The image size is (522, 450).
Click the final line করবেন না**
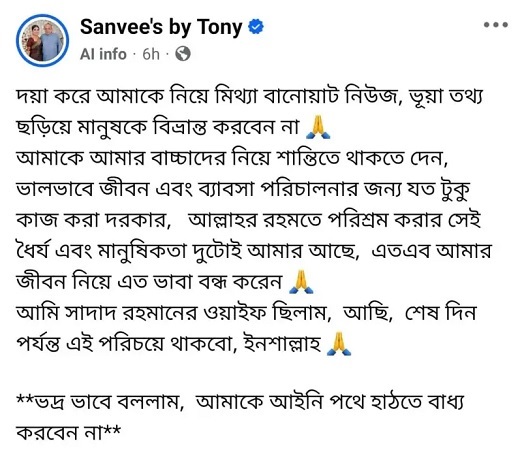click(68, 433)
